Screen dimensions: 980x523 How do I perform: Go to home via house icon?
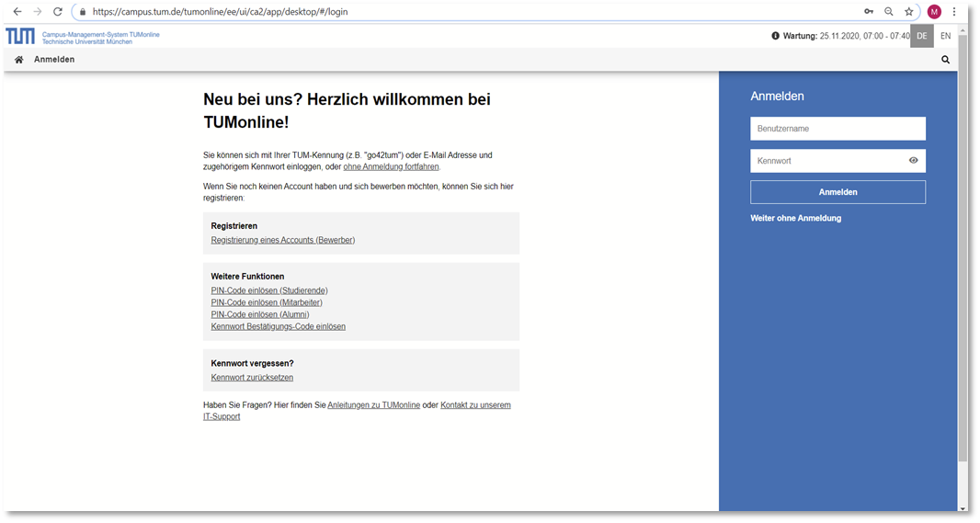click(x=18, y=60)
